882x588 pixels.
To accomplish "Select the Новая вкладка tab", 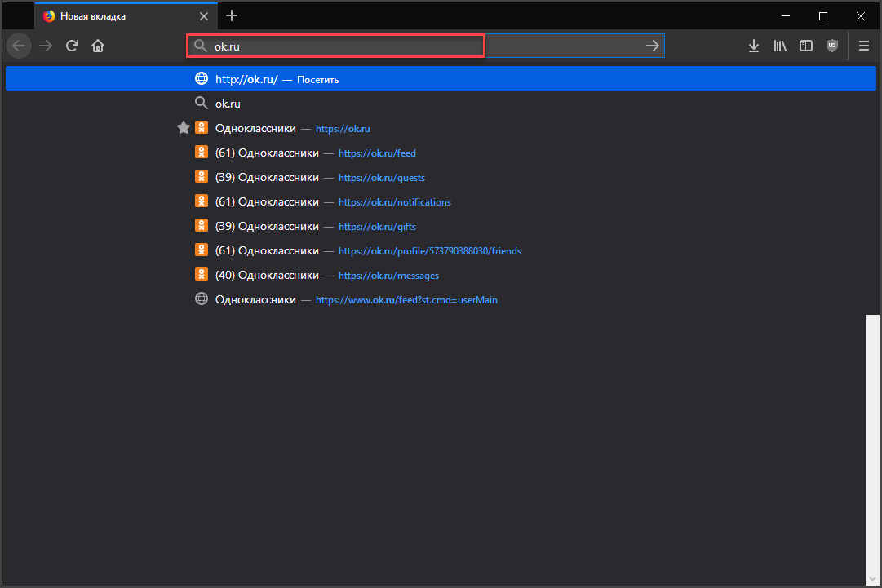I will click(x=114, y=16).
